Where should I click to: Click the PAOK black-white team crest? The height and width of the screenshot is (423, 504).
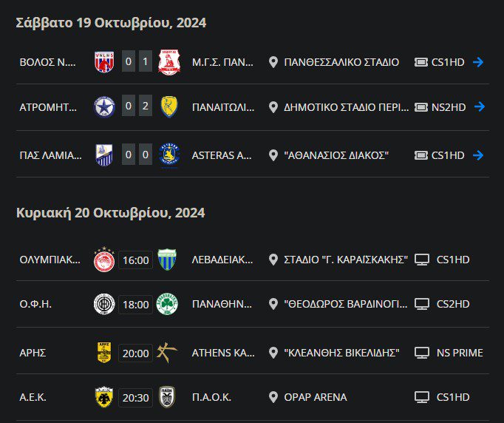coord(167,397)
